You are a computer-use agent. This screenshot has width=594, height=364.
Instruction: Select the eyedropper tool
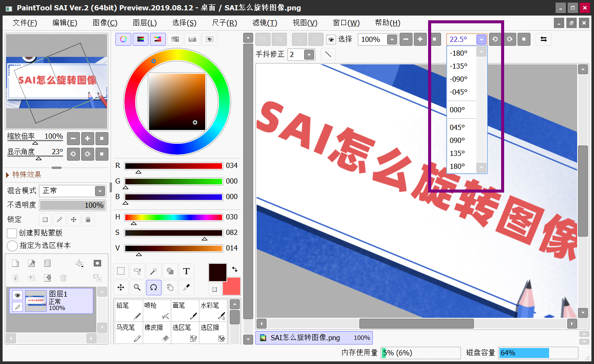point(186,287)
